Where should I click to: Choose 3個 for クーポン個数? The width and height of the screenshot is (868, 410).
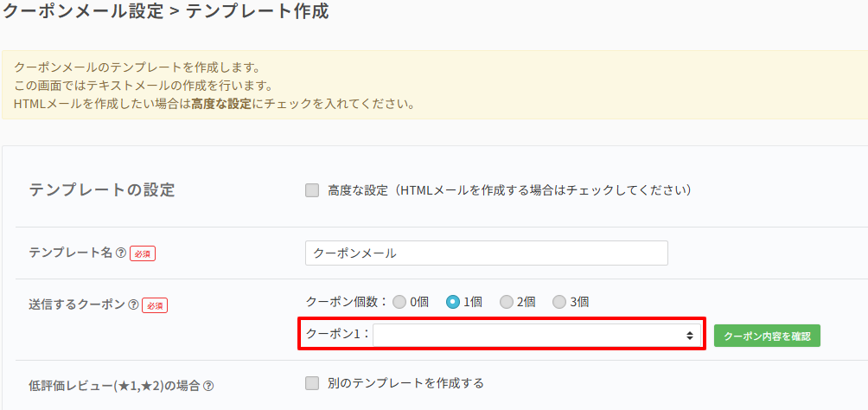[x=559, y=302]
